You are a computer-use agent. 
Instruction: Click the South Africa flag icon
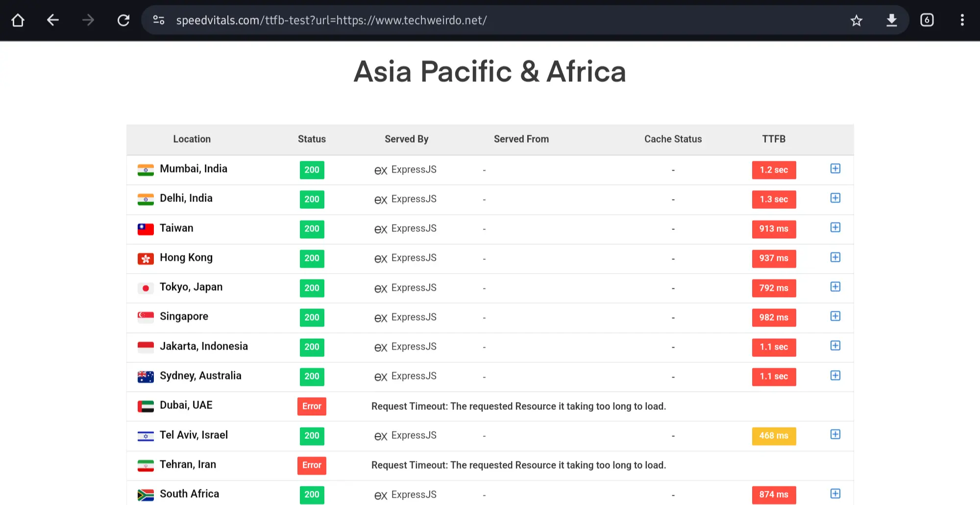(x=146, y=495)
